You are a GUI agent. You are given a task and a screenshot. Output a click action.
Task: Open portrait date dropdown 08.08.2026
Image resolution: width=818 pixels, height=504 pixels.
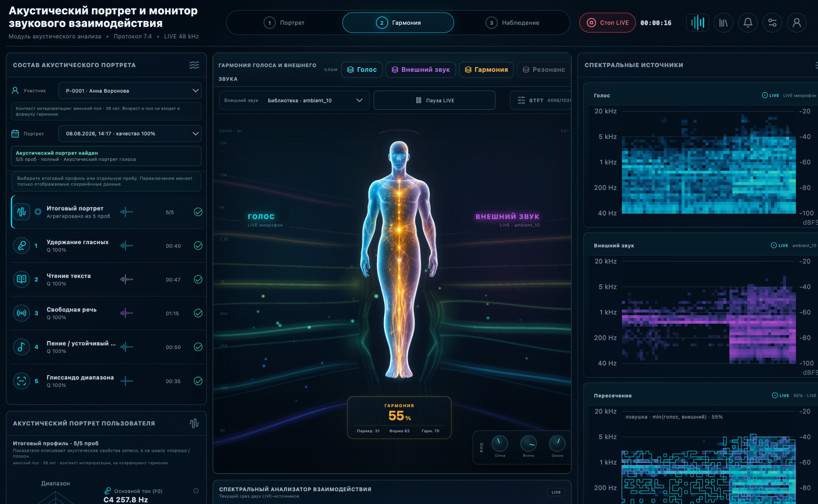130,133
